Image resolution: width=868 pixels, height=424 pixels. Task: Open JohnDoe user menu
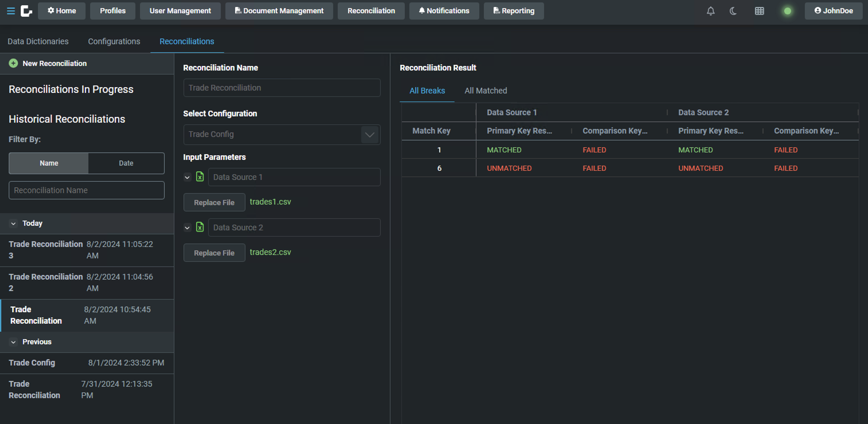(x=833, y=11)
